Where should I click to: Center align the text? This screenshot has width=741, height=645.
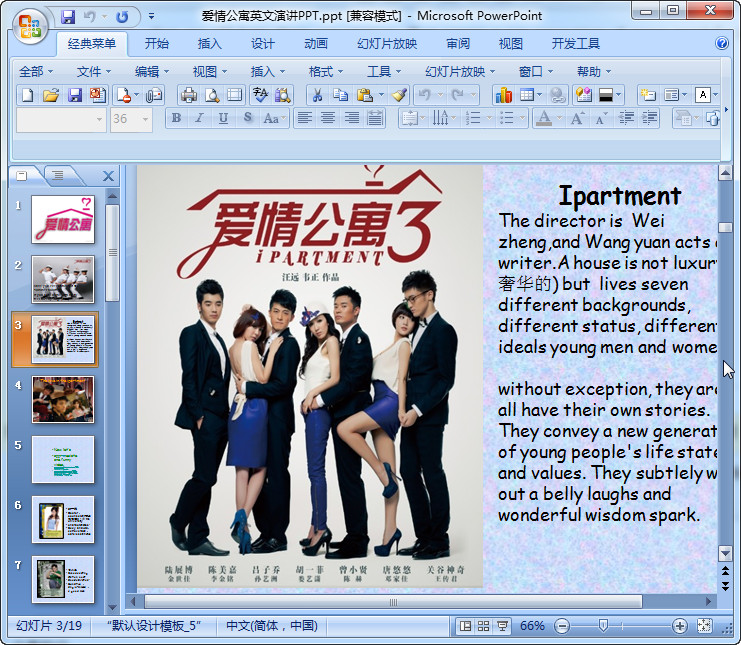coord(328,118)
